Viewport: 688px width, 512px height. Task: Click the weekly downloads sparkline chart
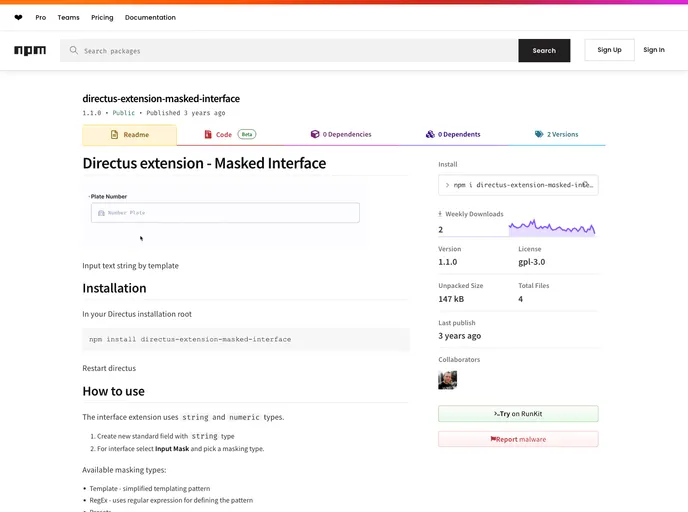click(552, 227)
